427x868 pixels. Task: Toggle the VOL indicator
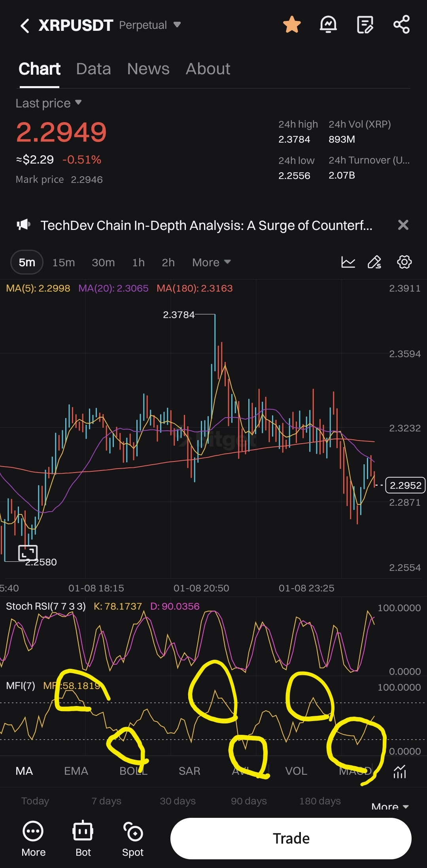296,771
